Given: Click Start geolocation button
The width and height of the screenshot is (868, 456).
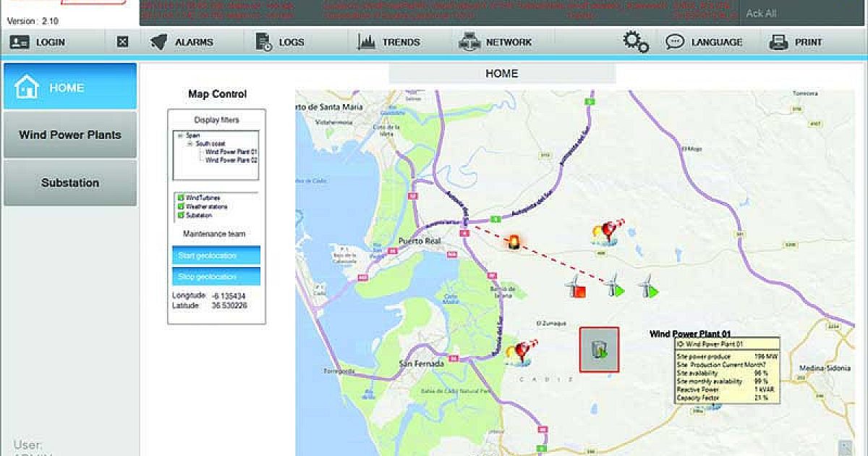Looking at the screenshot, I should point(216,256).
